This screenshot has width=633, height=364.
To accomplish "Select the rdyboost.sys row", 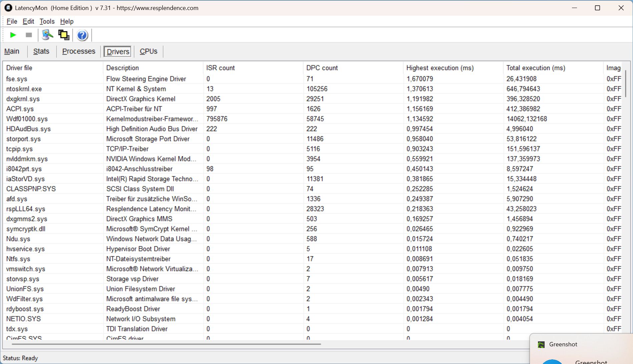I will coord(313,309).
